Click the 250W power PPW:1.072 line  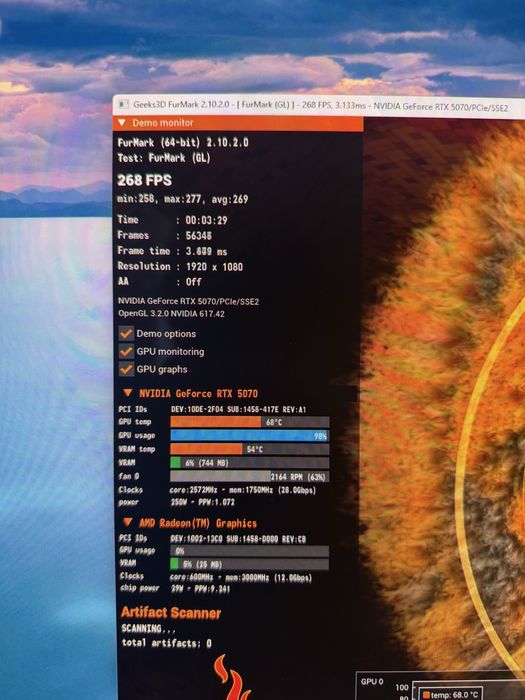point(177,502)
